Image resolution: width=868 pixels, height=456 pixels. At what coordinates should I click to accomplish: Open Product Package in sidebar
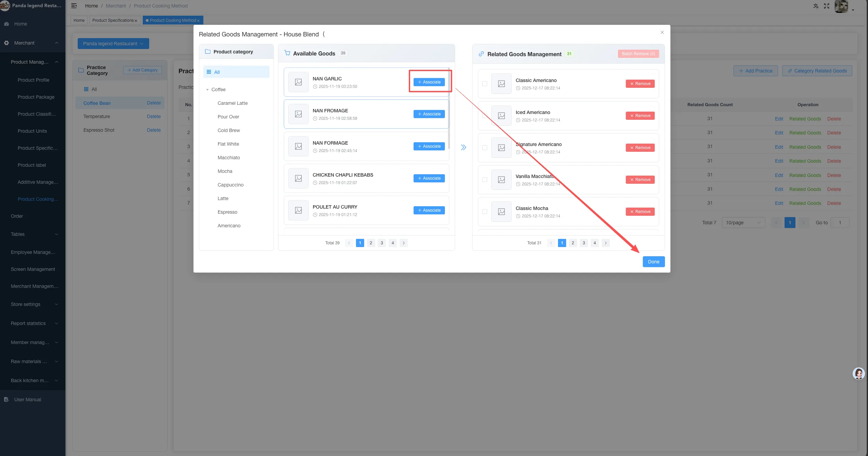pos(36,97)
